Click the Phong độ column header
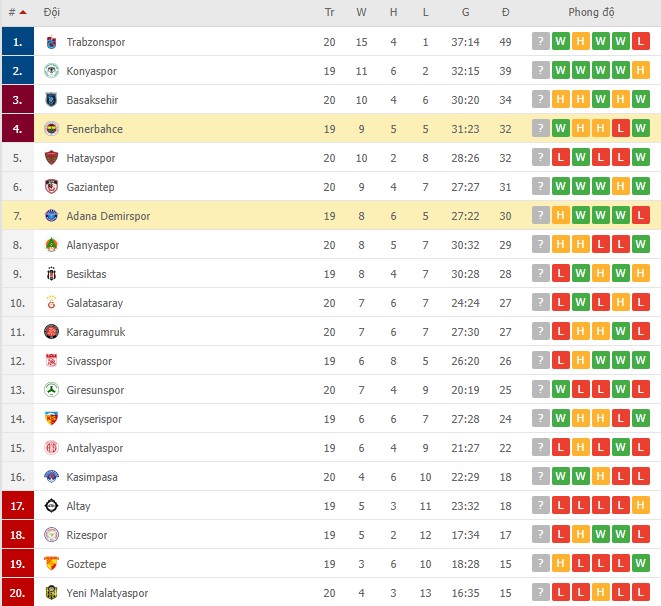The image size is (661, 606). pyautogui.click(x=591, y=13)
